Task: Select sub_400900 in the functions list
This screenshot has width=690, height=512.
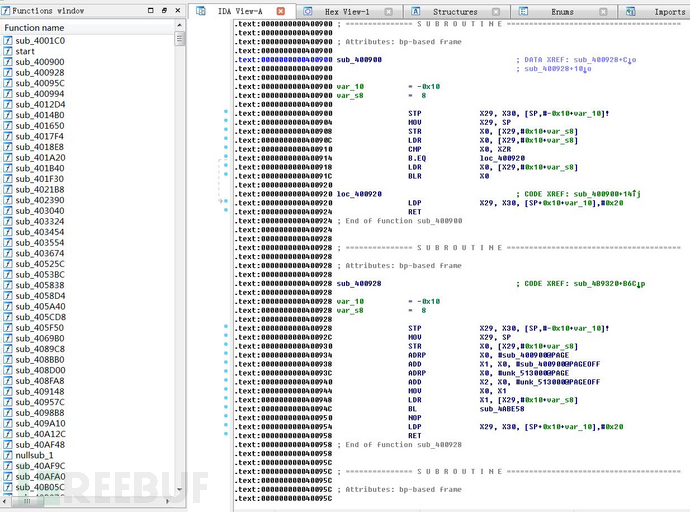Action: tap(40, 62)
